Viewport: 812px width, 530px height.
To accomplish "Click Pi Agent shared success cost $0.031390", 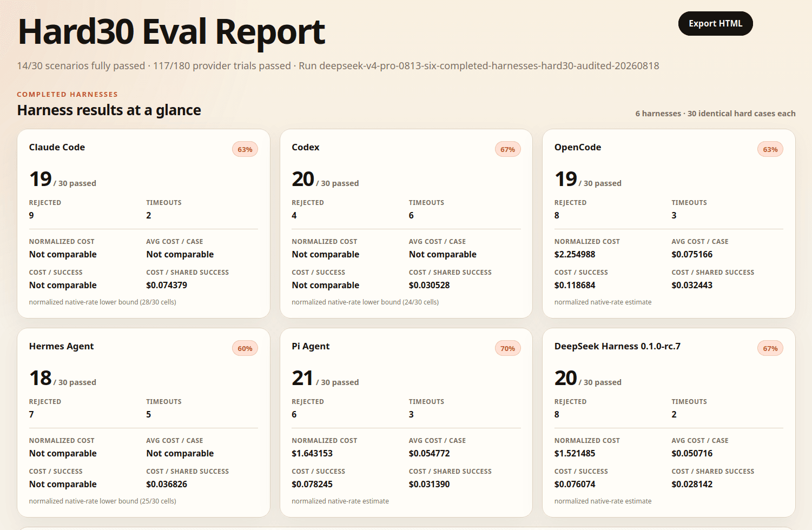I will coord(430,484).
